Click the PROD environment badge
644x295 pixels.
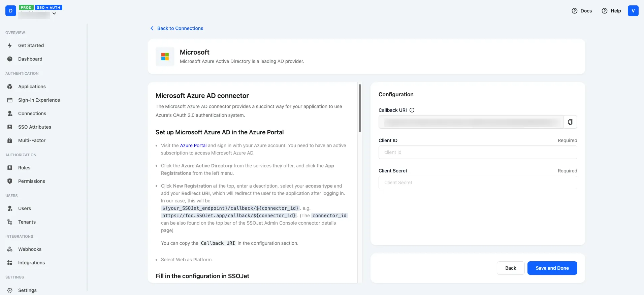click(26, 7)
